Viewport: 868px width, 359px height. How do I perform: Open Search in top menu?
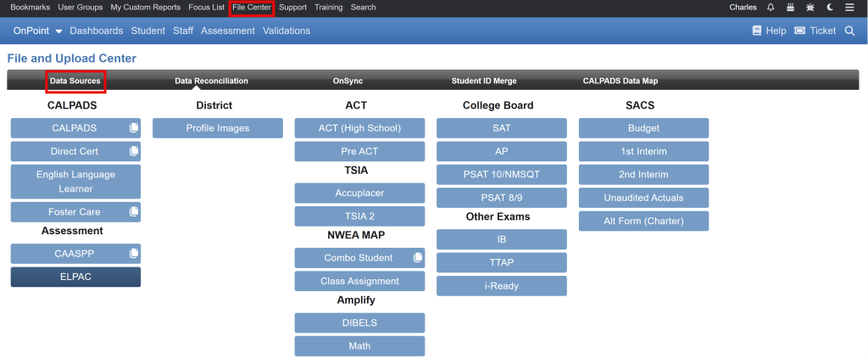coord(363,7)
